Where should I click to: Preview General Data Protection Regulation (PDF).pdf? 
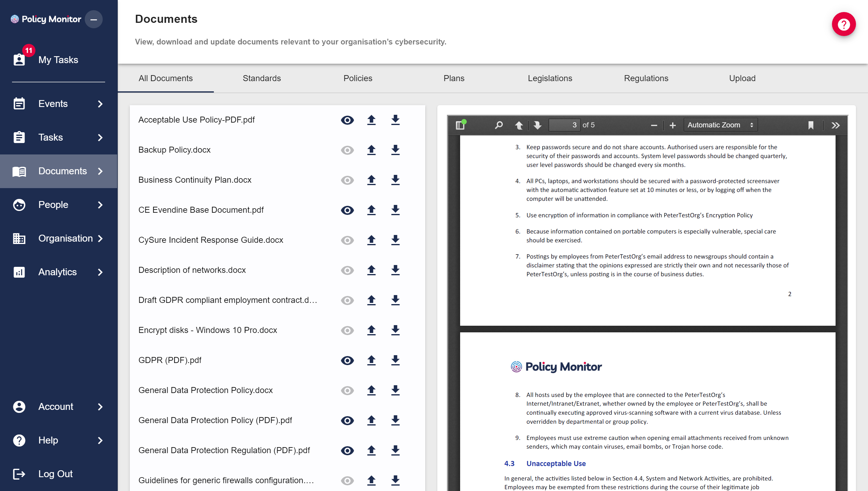(x=347, y=450)
